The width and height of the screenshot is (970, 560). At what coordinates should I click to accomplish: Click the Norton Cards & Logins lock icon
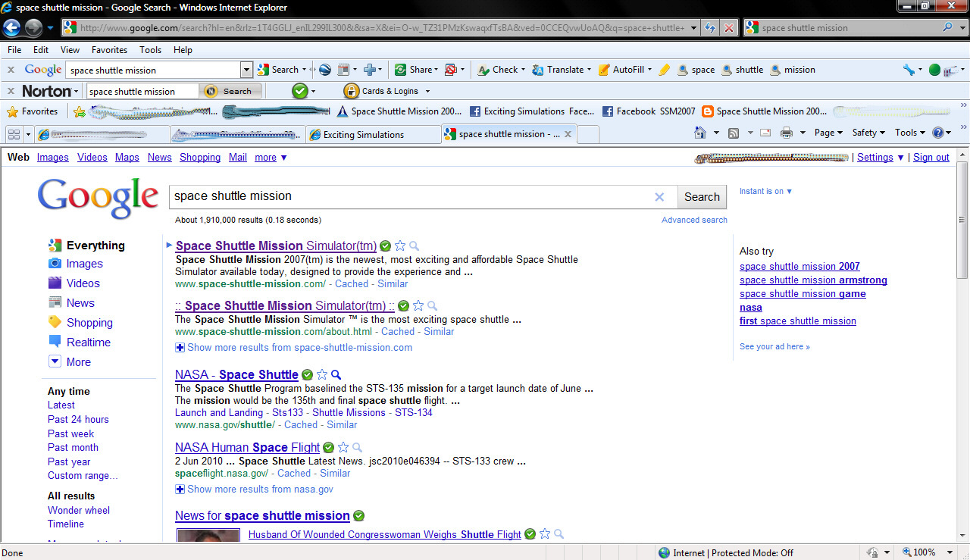pos(351,91)
